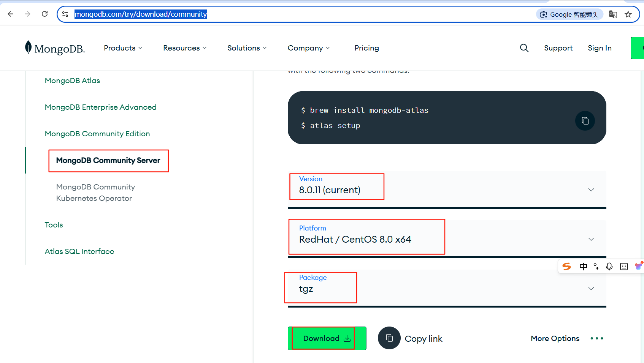Expand the Company menu
This screenshot has width=644, height=363.
tap(309, 48)
